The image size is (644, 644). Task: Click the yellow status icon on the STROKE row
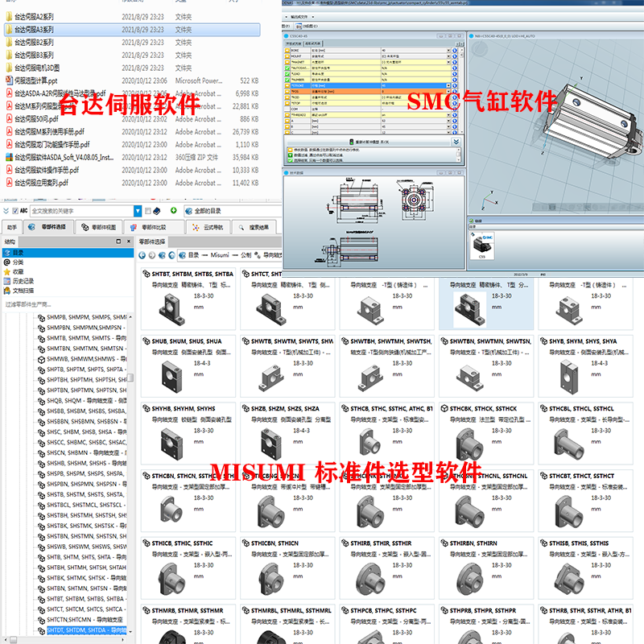(287, 86)
